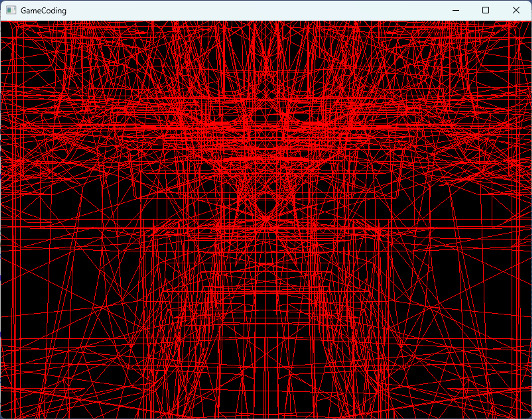
Task: Click the central starburst where red lines converge
Action: 266,219
